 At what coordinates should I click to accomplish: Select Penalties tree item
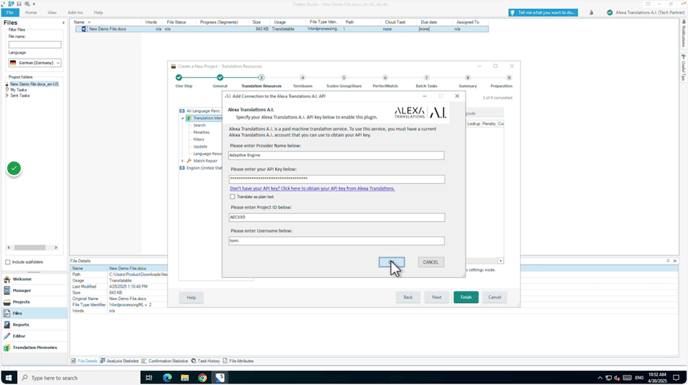coord(201,132)
